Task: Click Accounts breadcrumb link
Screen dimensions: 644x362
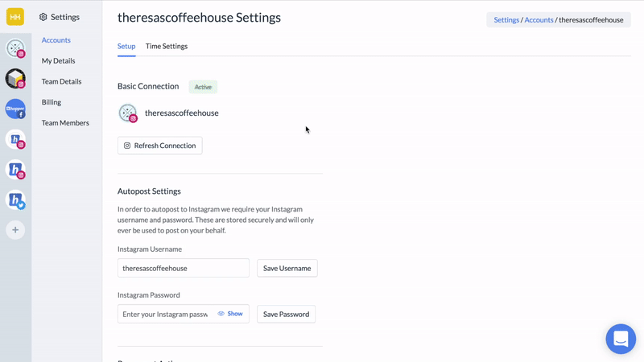Action: pos(539,19)
